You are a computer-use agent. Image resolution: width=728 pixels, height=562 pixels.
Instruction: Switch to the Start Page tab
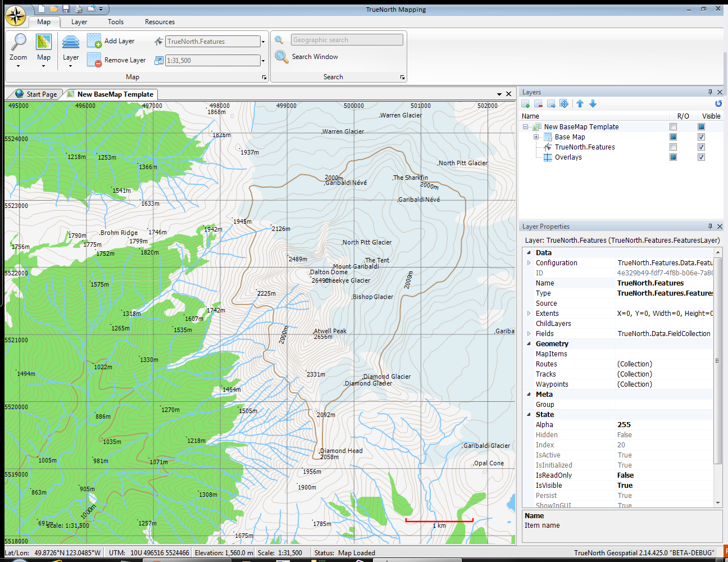pos(37,94)
